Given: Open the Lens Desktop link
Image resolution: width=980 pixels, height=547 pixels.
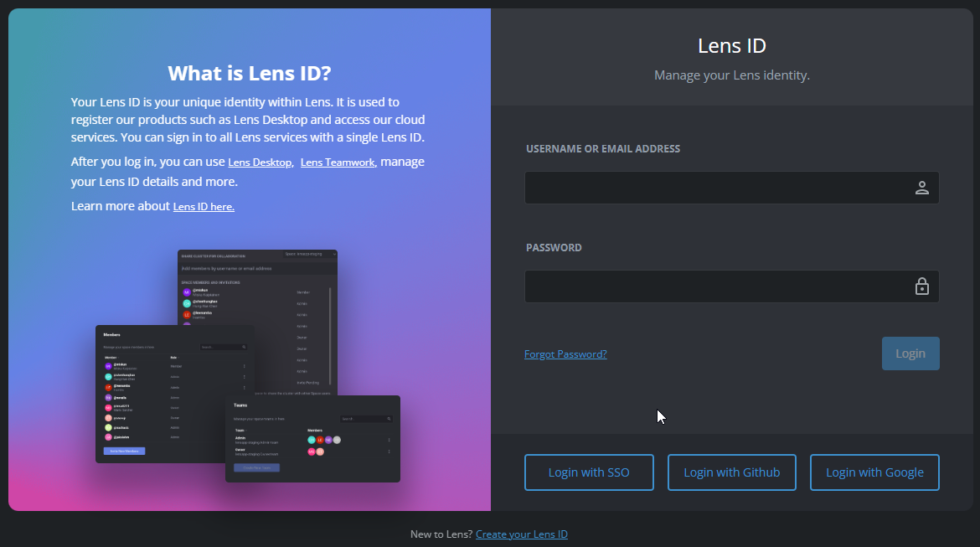Looking at the screenshot, I should (x=260, y=162).
